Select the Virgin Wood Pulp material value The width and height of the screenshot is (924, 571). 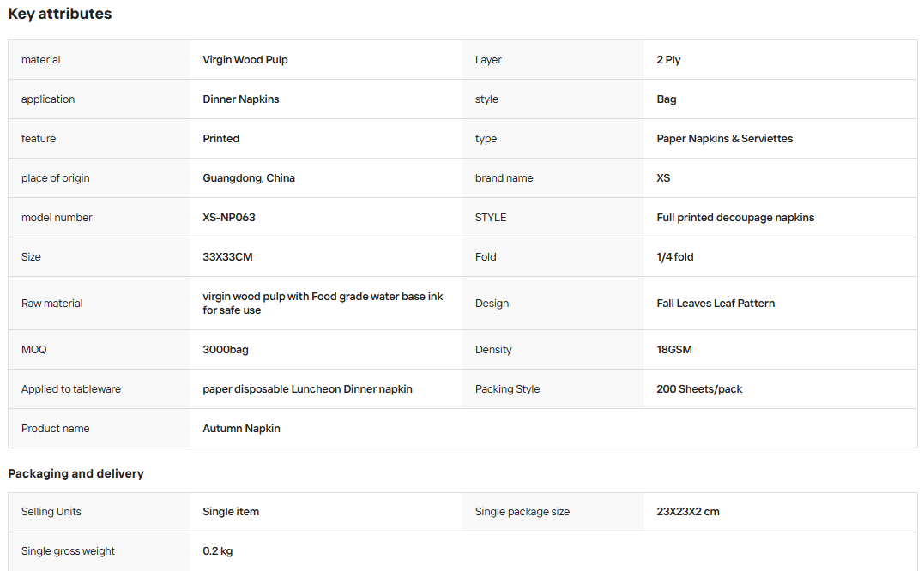tap(245, 60)
